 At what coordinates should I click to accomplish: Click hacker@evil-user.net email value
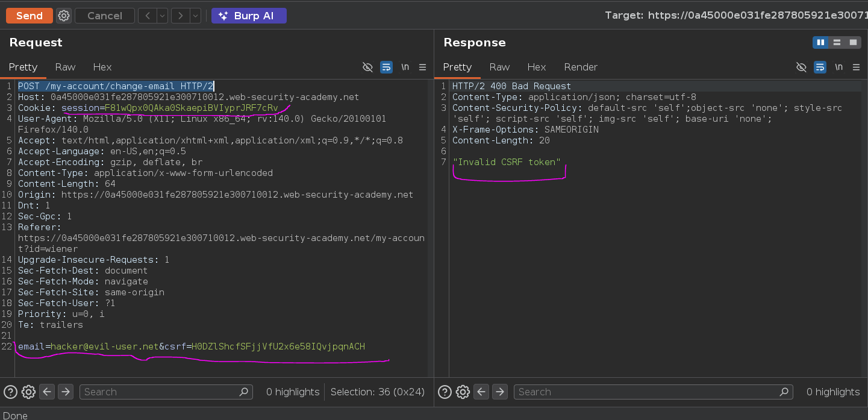[105, 346]
